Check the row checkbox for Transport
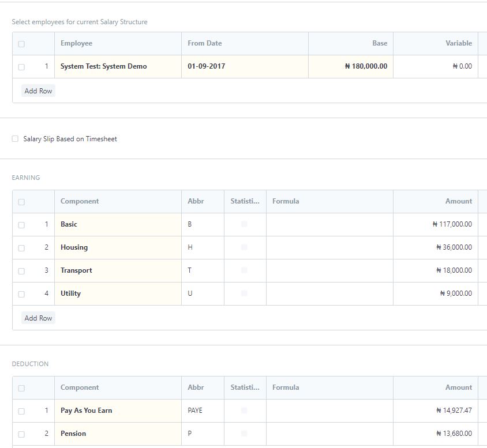The image size is (487, 448). pos(21,271)
